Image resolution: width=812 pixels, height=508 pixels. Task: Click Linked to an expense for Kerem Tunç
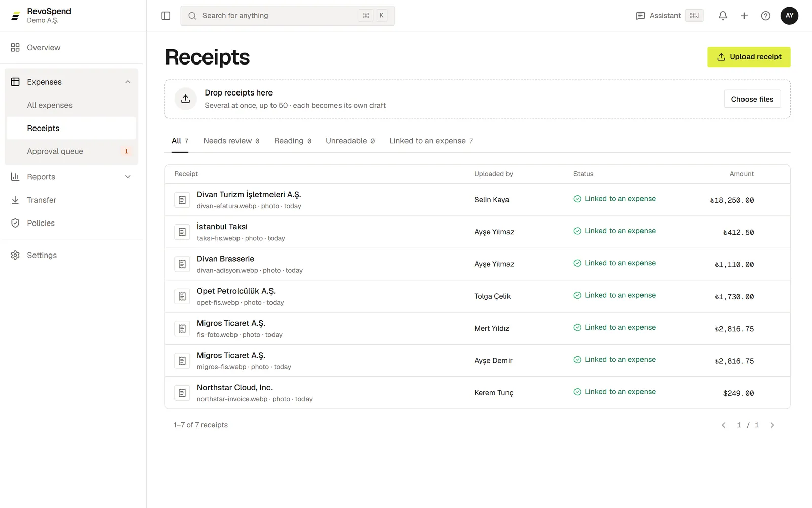pos(615,392)
